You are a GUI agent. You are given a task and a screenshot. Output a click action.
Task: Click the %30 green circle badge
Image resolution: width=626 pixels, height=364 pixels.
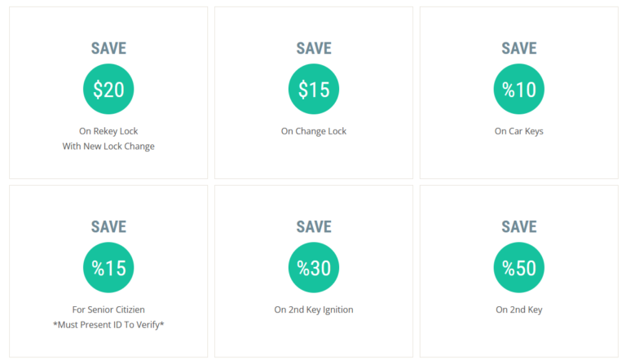(x=314, y=268)
